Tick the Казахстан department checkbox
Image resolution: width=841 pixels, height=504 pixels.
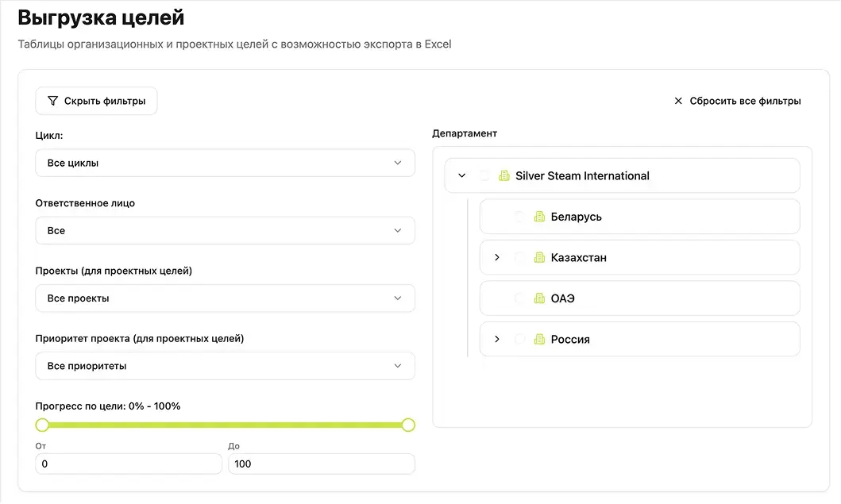[519, 258]
